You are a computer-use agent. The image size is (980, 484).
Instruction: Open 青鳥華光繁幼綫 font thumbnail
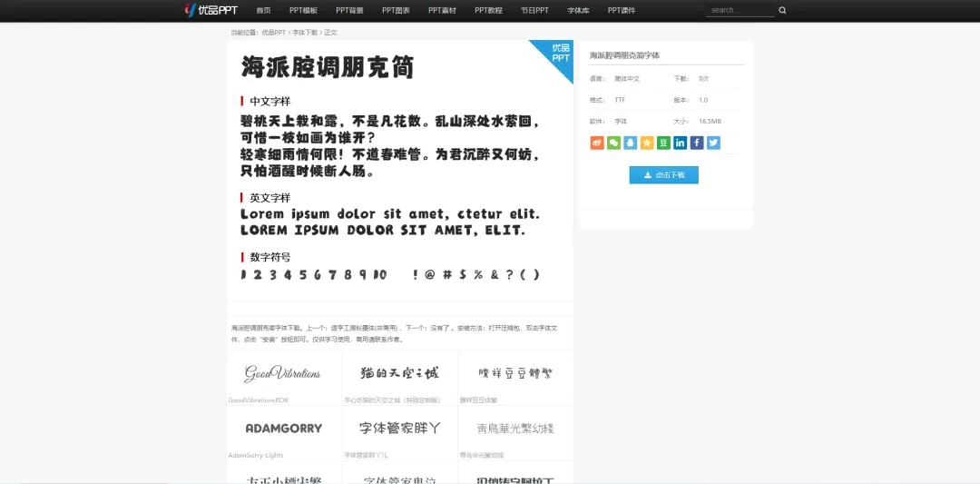[x=515, y=429]
